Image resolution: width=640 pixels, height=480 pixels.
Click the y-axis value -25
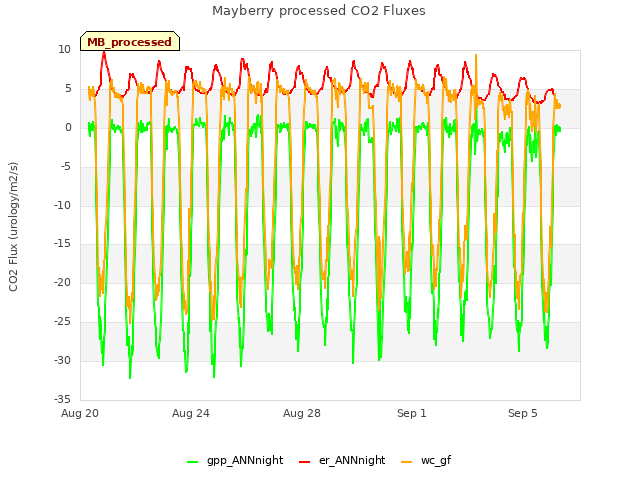click(x=62, y=322)
